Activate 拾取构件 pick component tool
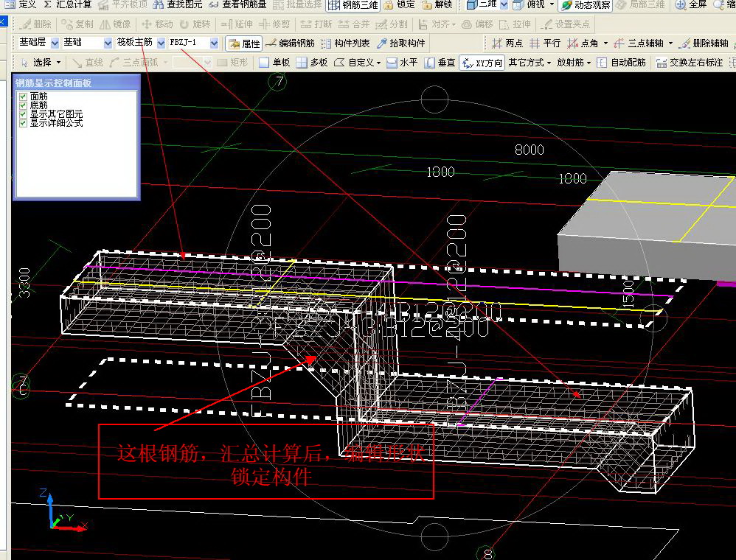This screenshot has height=560, width=736. click(x=401, y=43)
